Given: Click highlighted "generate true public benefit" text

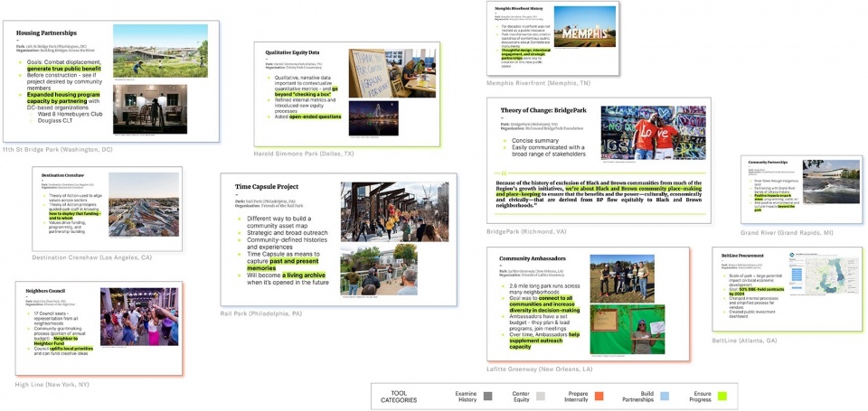Looking at the screenshot, I should point(63,68).
